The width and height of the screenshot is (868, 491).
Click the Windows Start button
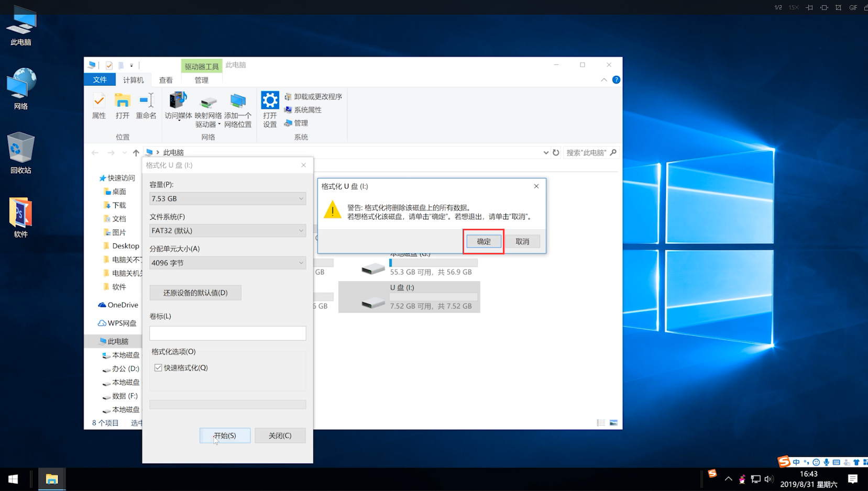13,479
